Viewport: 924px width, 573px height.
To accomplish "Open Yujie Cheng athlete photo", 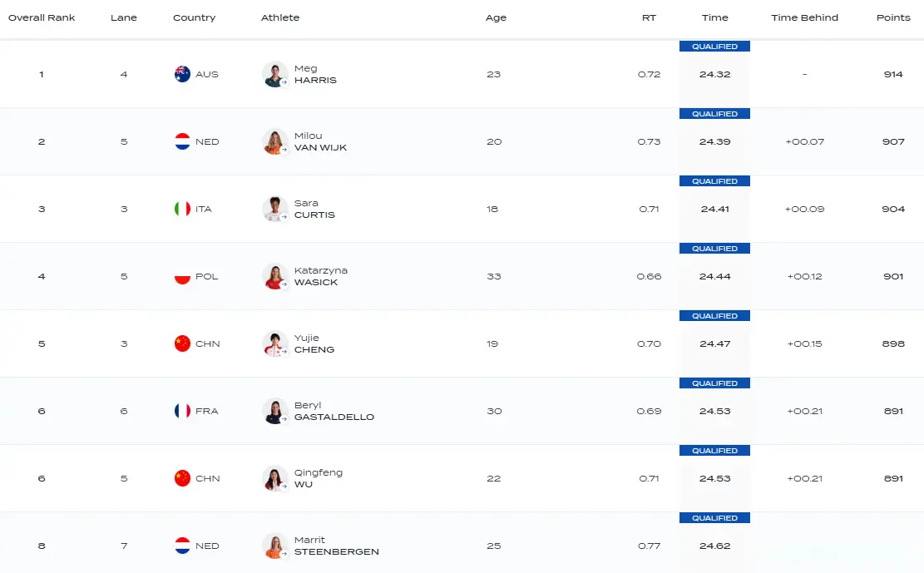I will pos(274,343).
